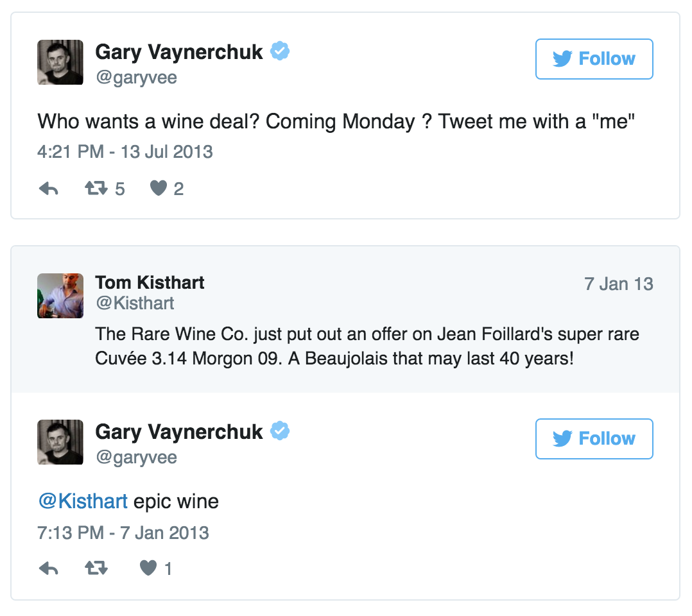Open the @Kisthart mention link

coord(83,501)
